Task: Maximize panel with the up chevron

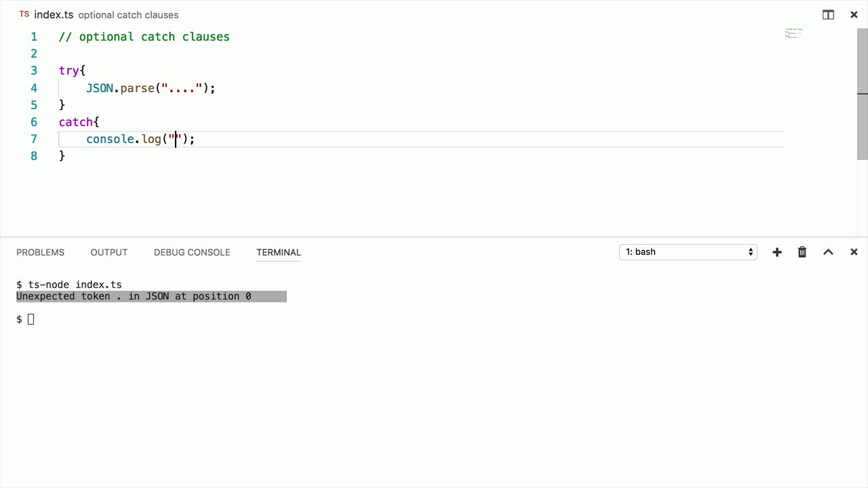Action: tap(828, 252)
